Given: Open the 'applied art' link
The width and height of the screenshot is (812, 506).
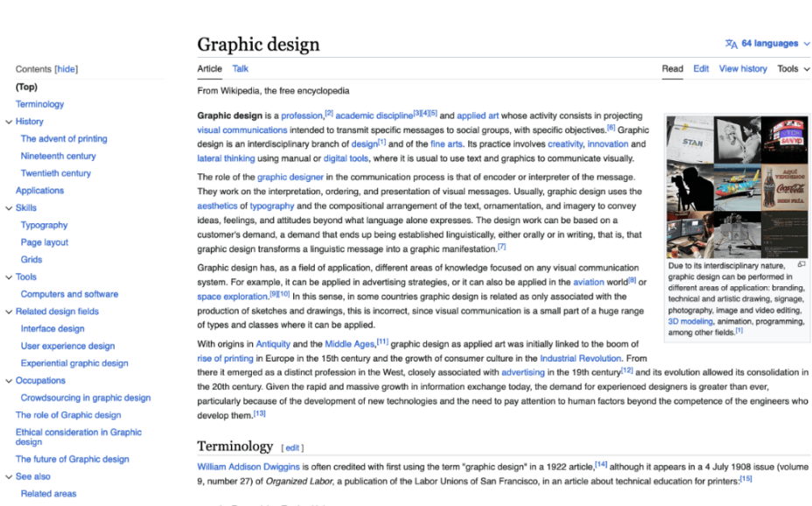Looking at the screenshot, I should point(478,116).
